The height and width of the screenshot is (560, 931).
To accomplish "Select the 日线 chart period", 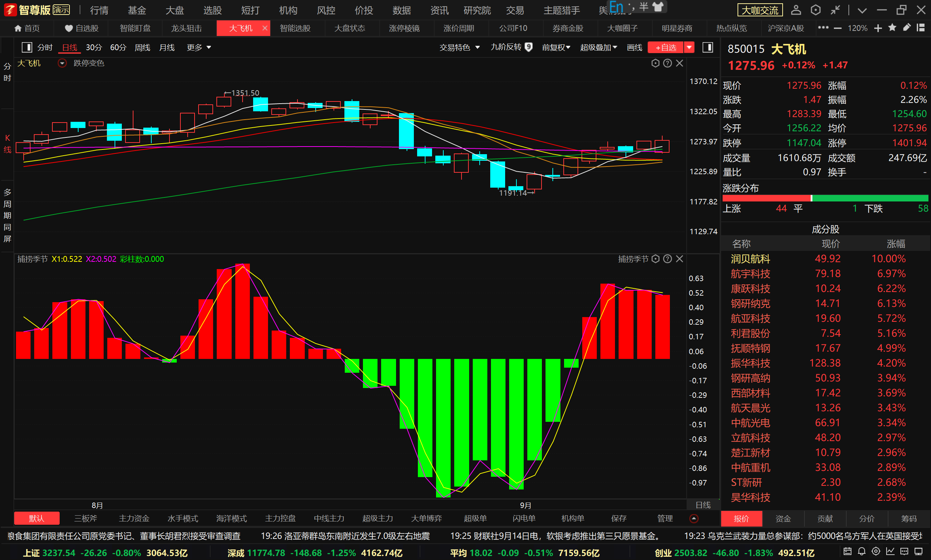I will point(69,48).
